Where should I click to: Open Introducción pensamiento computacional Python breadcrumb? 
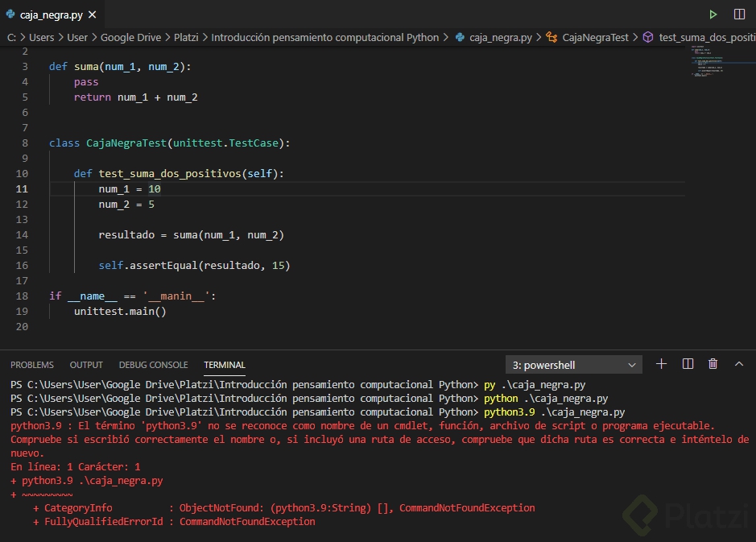pos(325,38)
